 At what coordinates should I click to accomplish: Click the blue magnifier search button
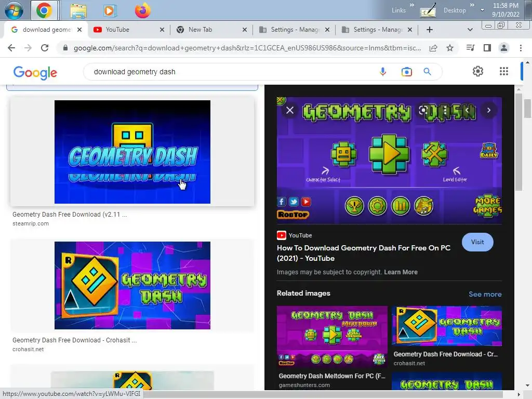pyautogui.click(x=427, y=72)
